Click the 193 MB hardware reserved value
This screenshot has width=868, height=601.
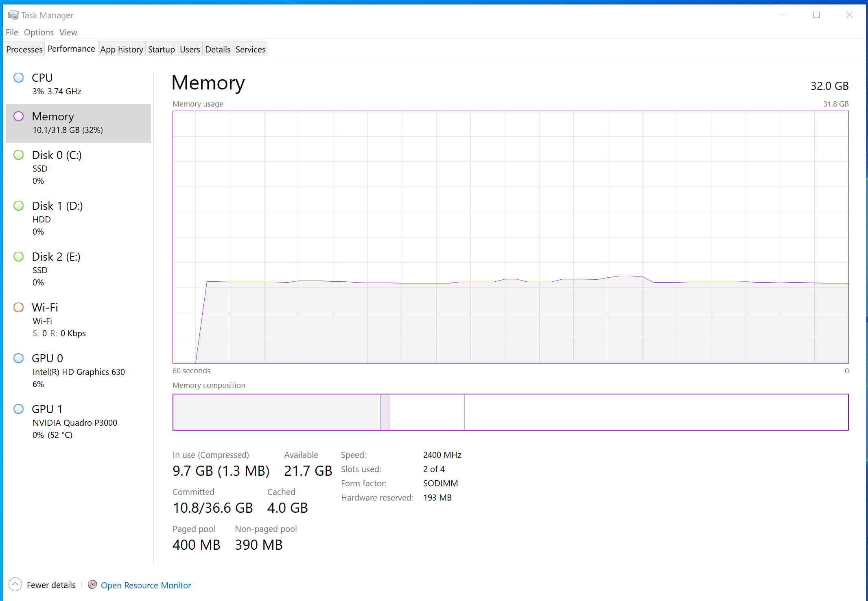(437, 498)
